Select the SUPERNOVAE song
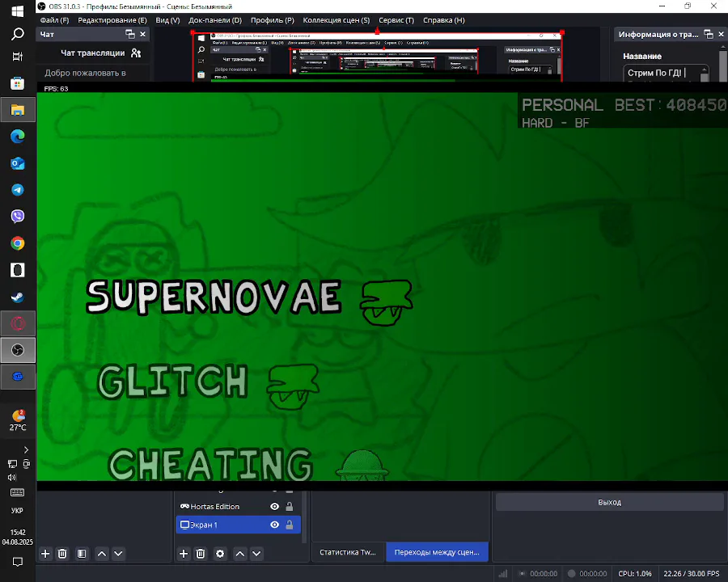This screenshot has width=728, height=582. tap(214, 297)
